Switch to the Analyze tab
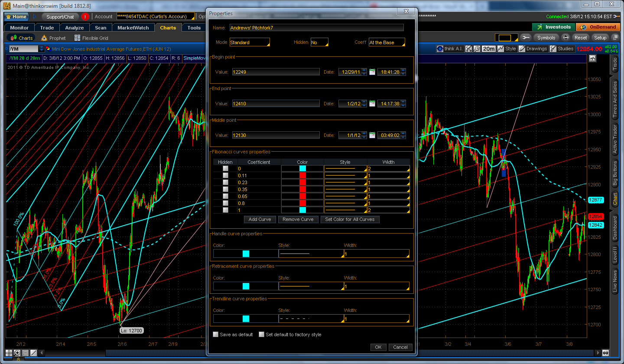This screenshot has height=364, width=624. 75,28
